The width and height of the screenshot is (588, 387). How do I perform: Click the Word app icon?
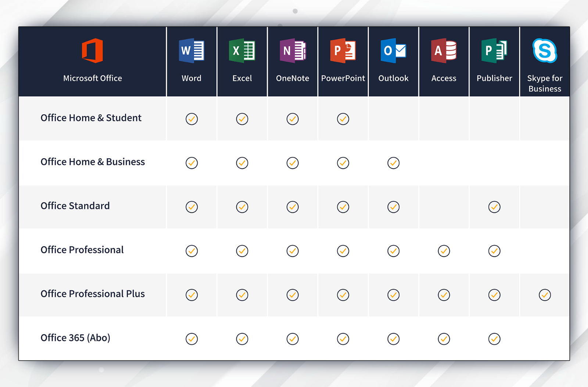[191, 51]
